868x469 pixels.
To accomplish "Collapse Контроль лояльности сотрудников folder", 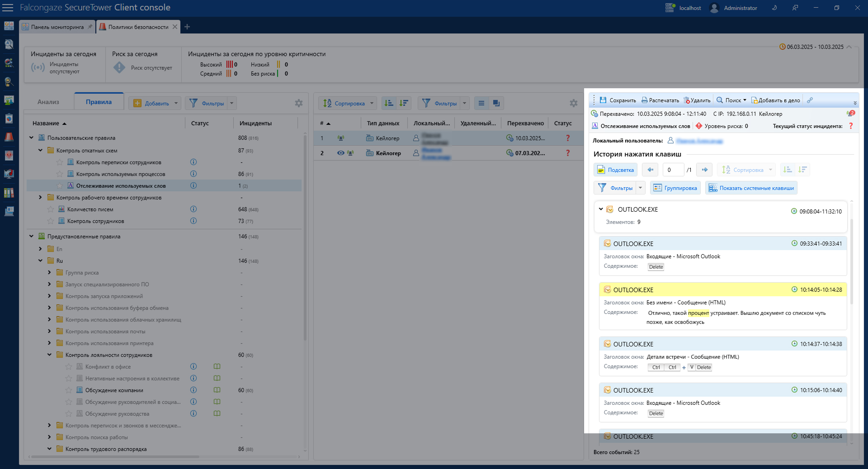I will pyautogui.click(x=49, y=355).
